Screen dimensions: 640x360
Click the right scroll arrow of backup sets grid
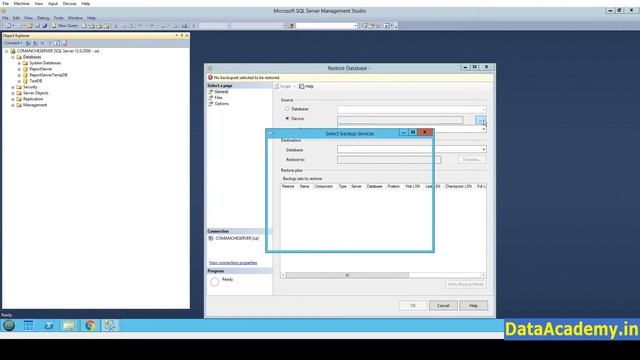[483, 276]
